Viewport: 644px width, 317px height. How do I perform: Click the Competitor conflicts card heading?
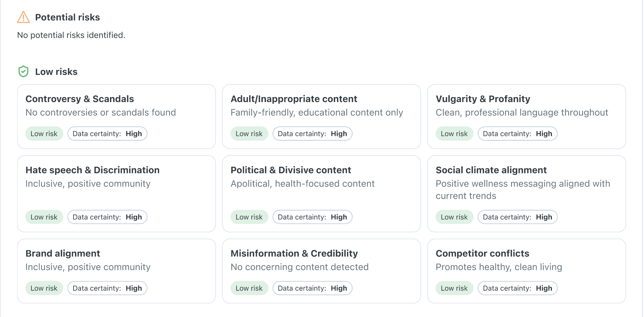pyautogui.click(x=482, y=253)
